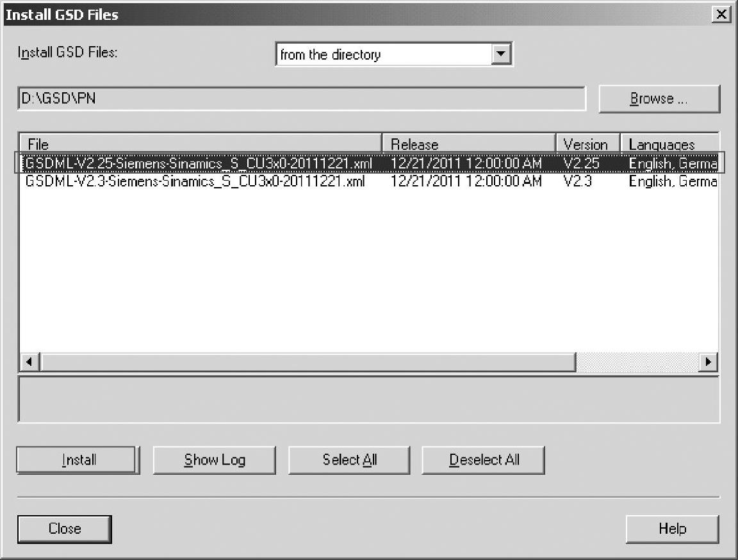Click the Languages column header
Image resolution: width=738 pixels, height=560 pixels.
tap(669, 144)
